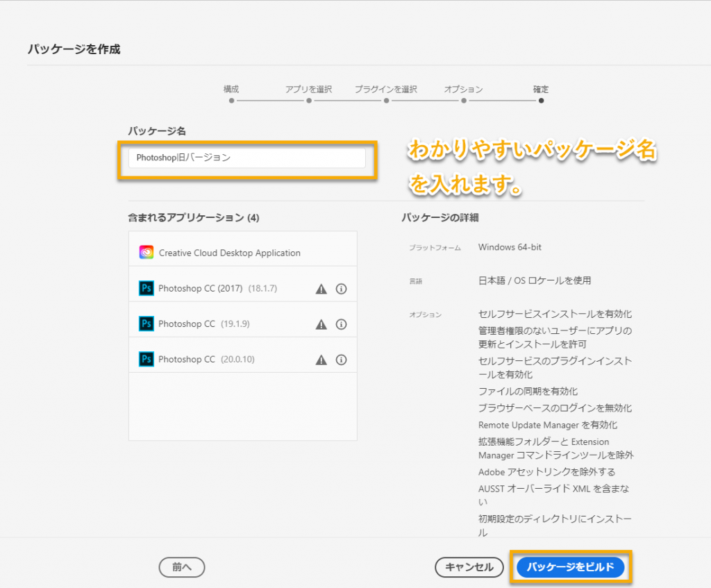This screenshot has height=588, width=711.
Task: Click the Creative Cloud Desktop Application icon
Action: [x=146, y=252]
